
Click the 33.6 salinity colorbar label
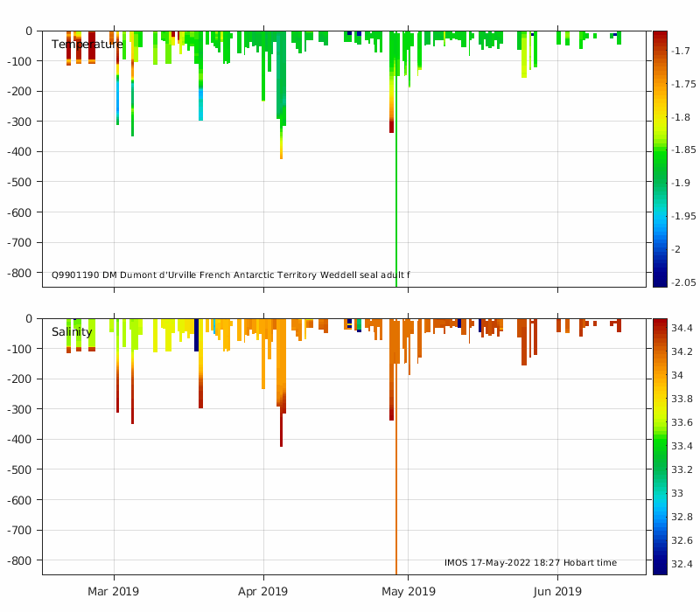pos(682,422)
